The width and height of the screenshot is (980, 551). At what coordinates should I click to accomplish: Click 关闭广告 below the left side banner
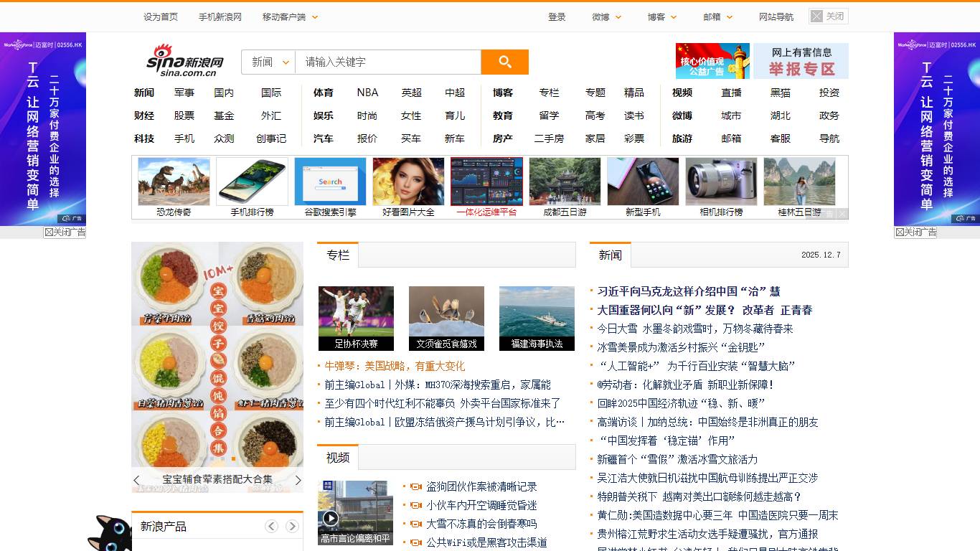point(63,232)
